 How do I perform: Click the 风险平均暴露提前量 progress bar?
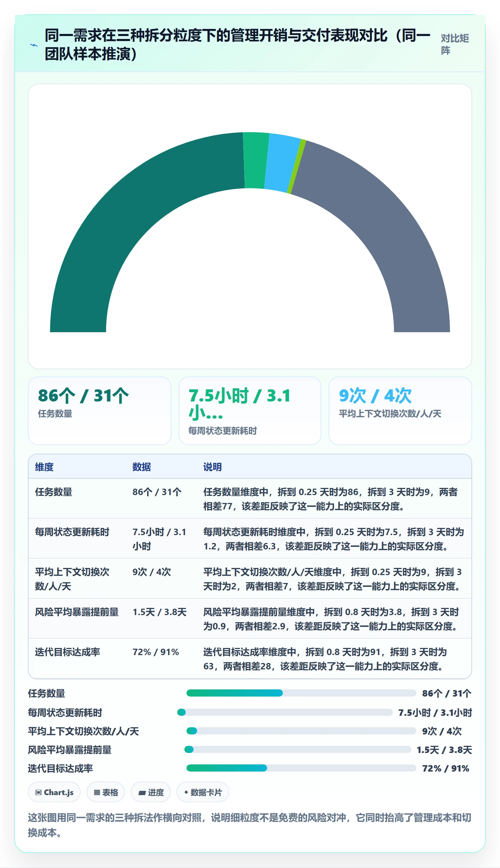(x=298, y=750)
